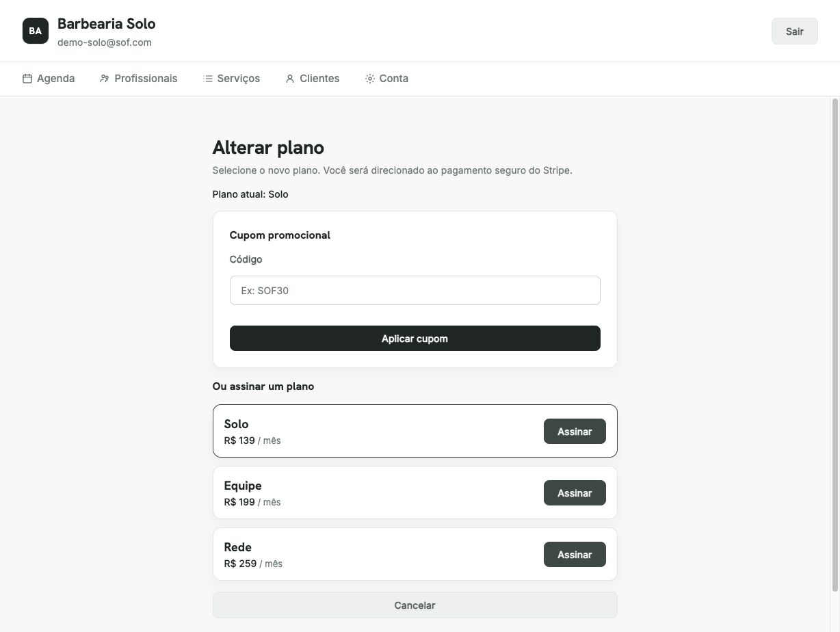
Task: Click the Alterar plano heading
Action: [x=268, y=148]
